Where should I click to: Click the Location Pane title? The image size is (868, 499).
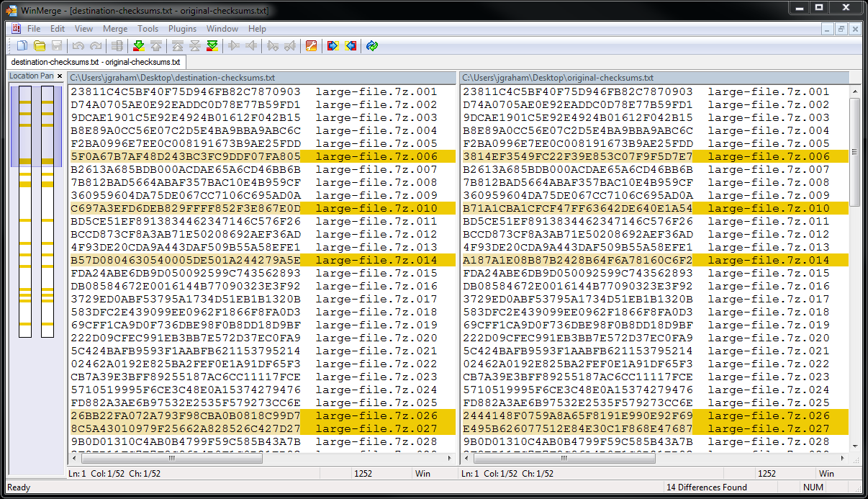(x=31, y=76)
